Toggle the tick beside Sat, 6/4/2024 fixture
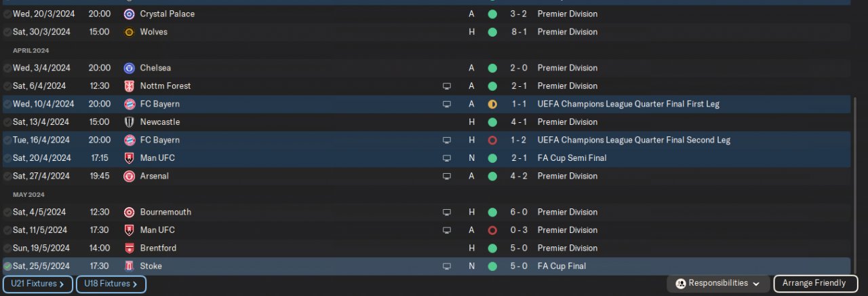 coord(7,86)
